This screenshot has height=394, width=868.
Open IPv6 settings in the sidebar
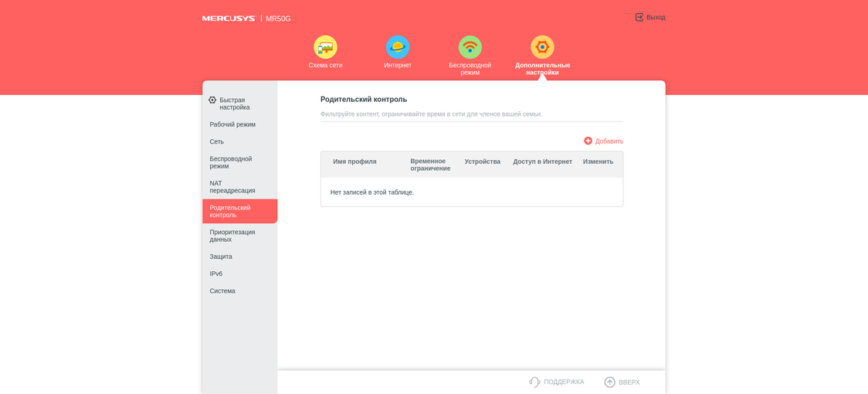(216, 273)
